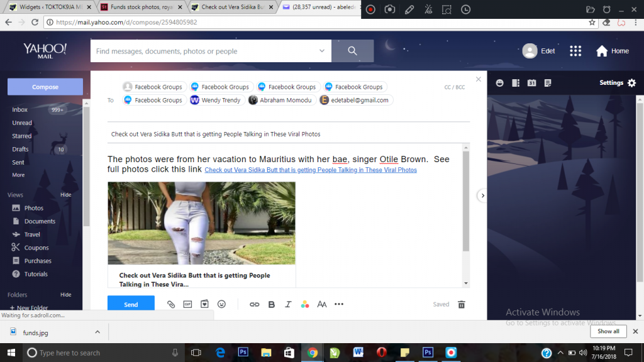Hide the Folders section
The width and height of the screenshot is (644, 362).
pyautogui.click(x=65, y=295)
